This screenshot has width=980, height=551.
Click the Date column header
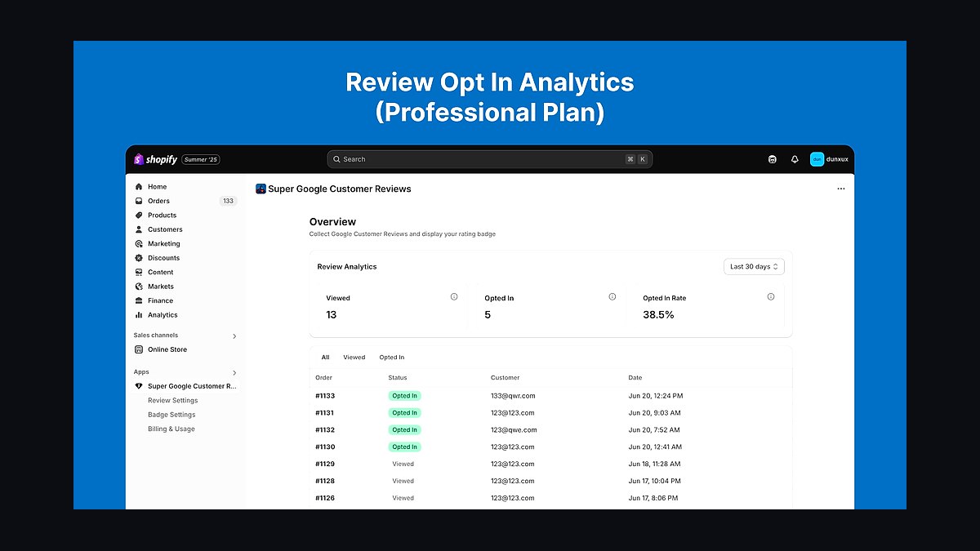point(635,378)
